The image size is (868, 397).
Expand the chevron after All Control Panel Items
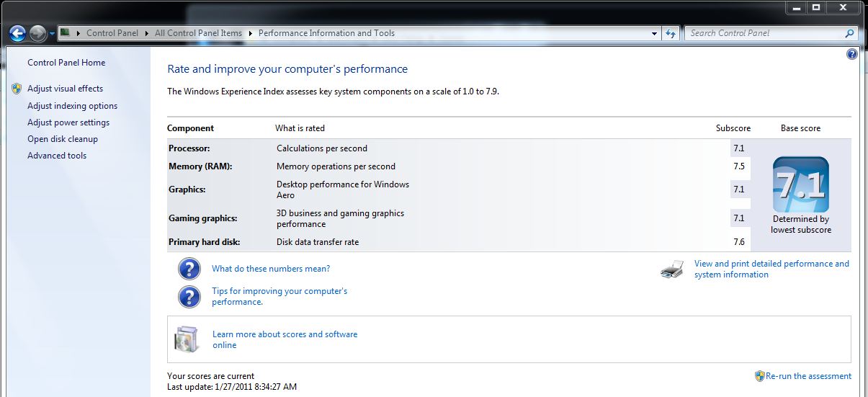(x=250, y=33)
